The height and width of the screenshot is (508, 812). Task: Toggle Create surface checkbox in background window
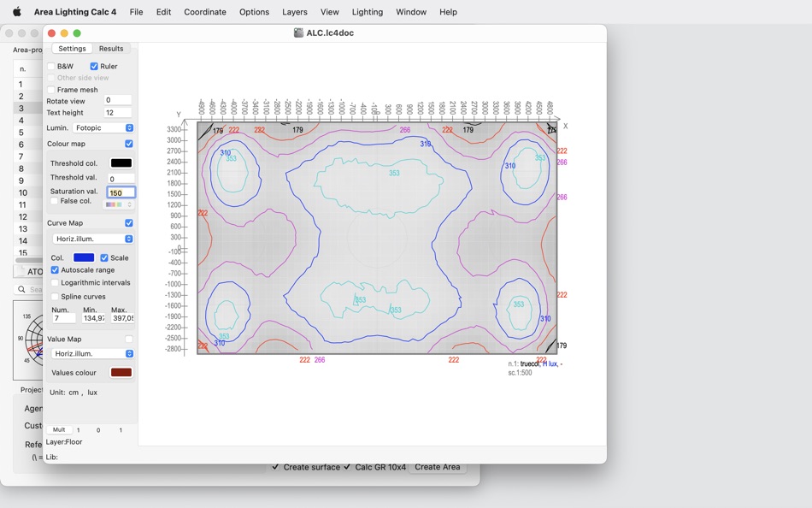(275, 467)
